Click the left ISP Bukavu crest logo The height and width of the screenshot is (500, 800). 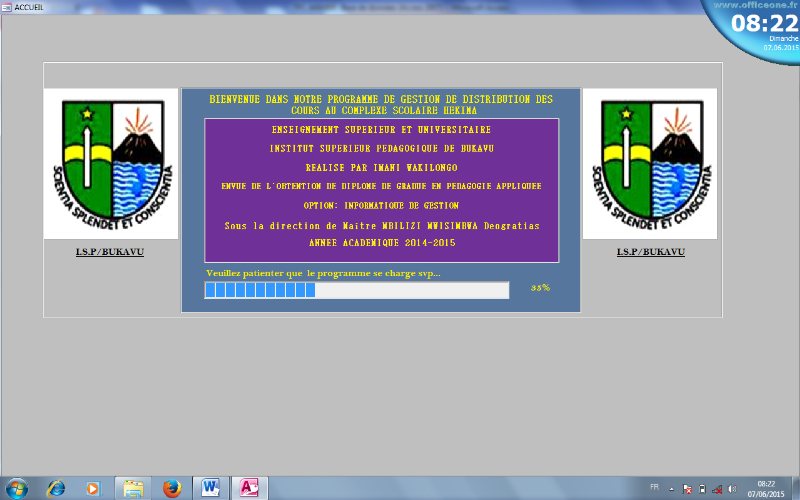point(111,164)
